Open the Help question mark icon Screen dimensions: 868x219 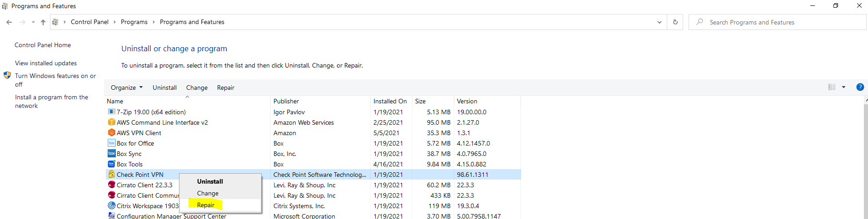pyautogui.click(x=860, y=87)
